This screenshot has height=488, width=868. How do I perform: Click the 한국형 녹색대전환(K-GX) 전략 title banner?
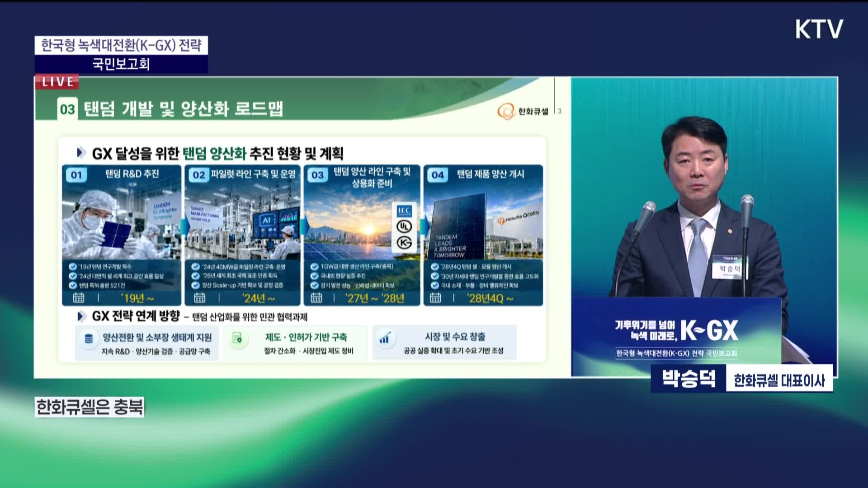click(x=121, y=45)
